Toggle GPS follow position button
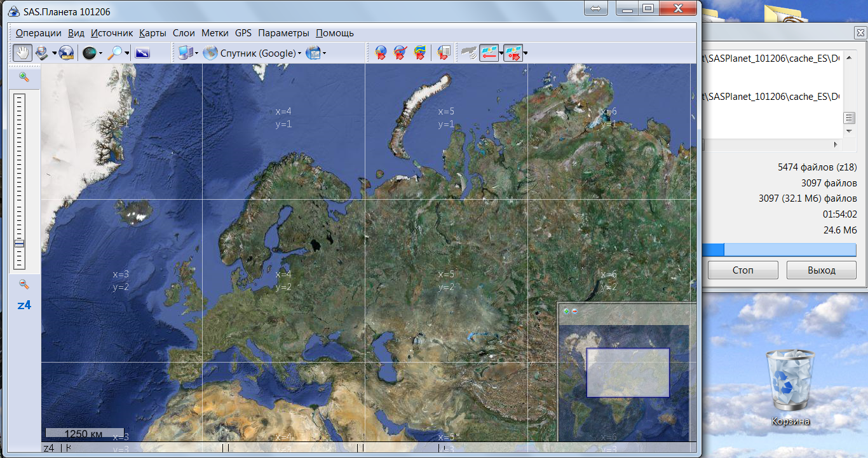The height and width of the screenshot is (458, 868). 513,53
